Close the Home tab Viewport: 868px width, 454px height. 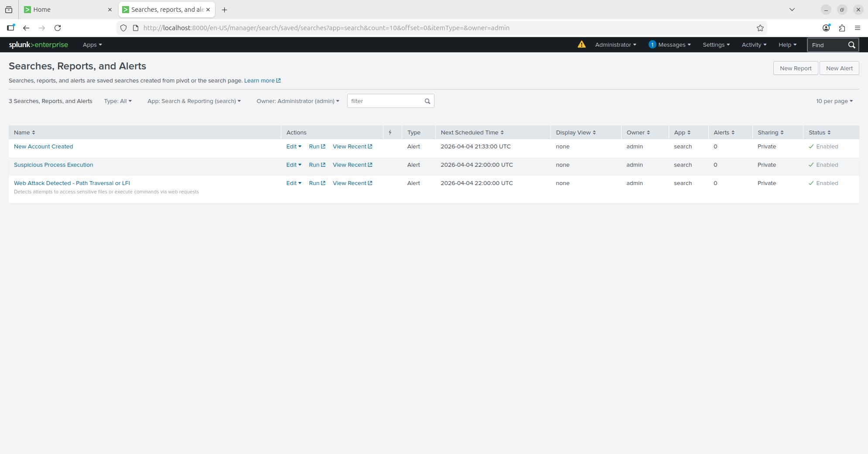tap(110, 10)
